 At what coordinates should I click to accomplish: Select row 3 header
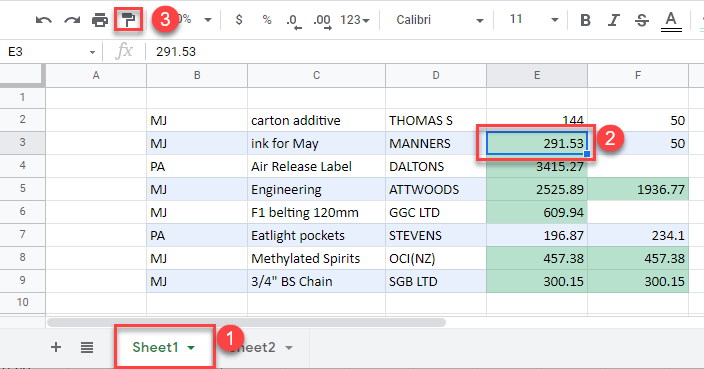(22, 143)
